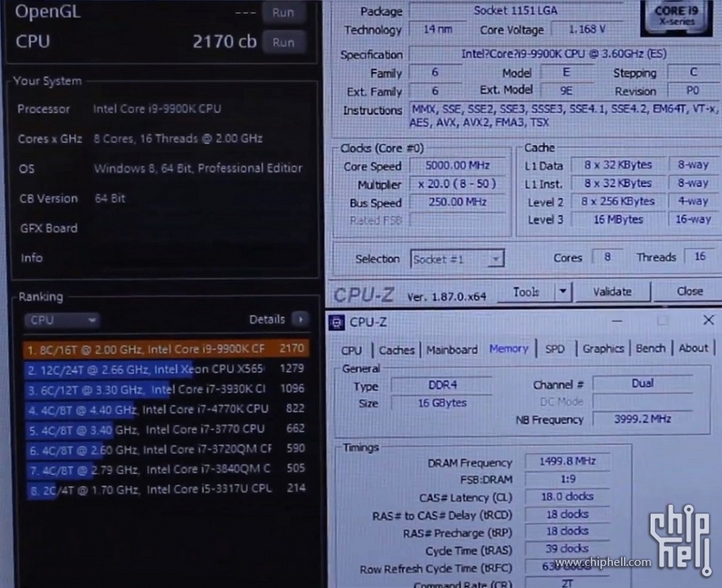This screenshot has height=588, width=722.
Task: Switch to the Caches tab
Action: [396, 350]
